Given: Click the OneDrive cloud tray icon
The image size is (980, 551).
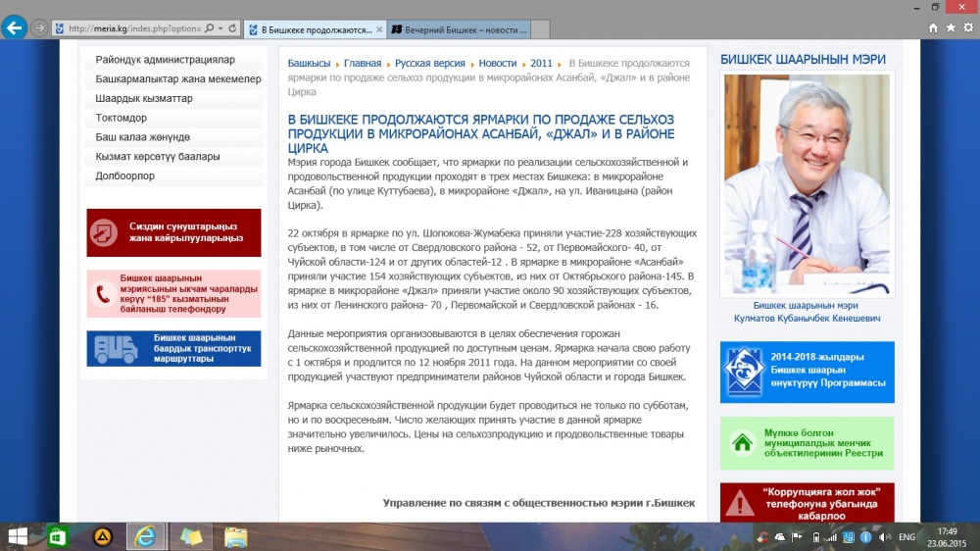Looking at the screenshot, I should 780,536.
